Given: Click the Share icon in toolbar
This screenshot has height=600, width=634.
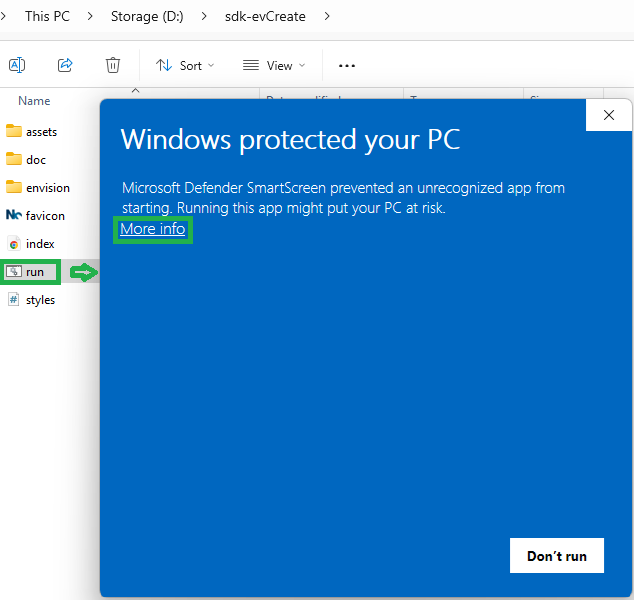Looking at the screenshot, I should (65, 65).
